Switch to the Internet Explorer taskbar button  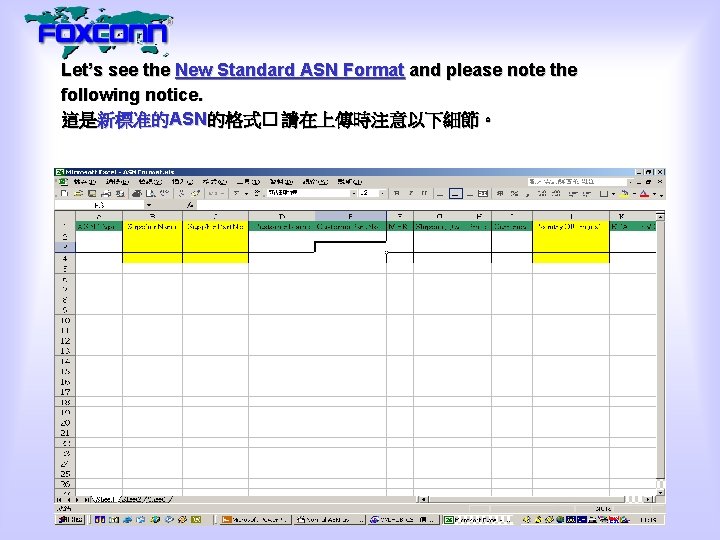click(x=404, y=519)
